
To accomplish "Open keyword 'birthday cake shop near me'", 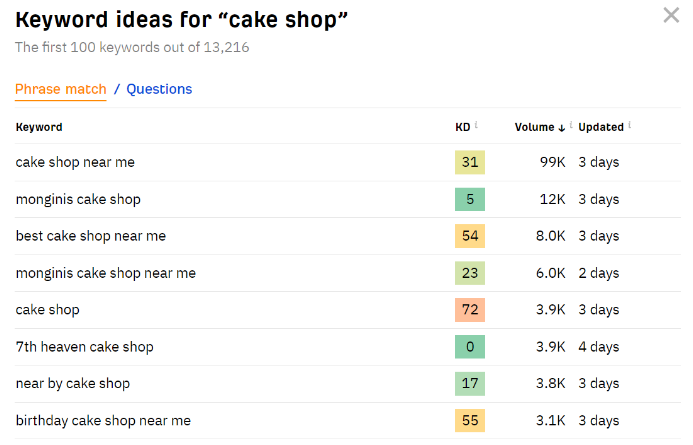I will click(103, 421).
